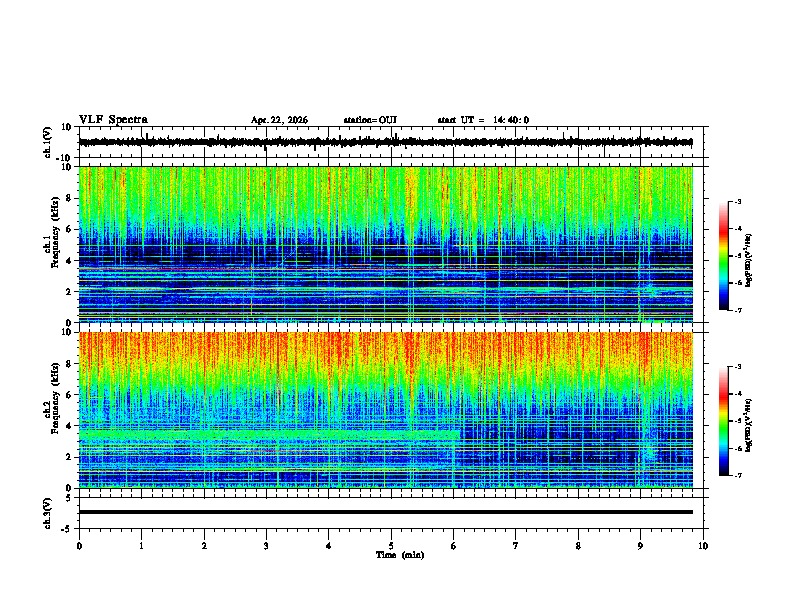Click the ch.1(V) axis label
Viewport: 792px width, 612px height.
click(x=48, y=142)
